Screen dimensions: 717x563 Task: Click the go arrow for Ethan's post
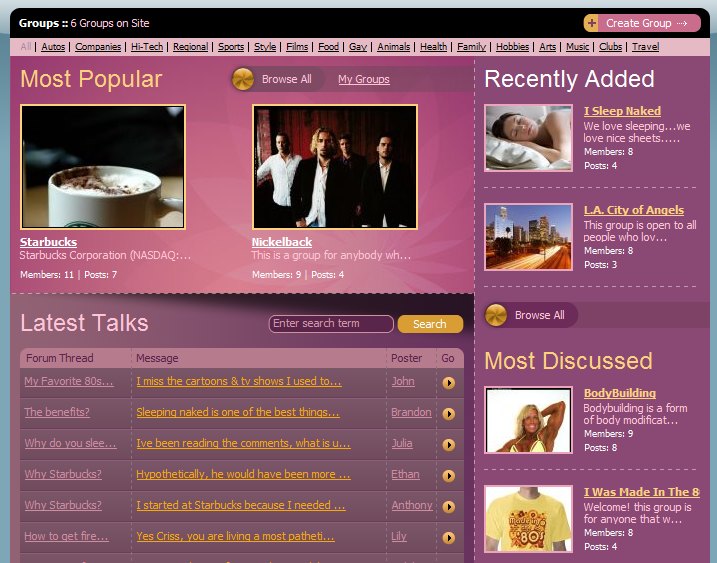click(x=449, y=475)
